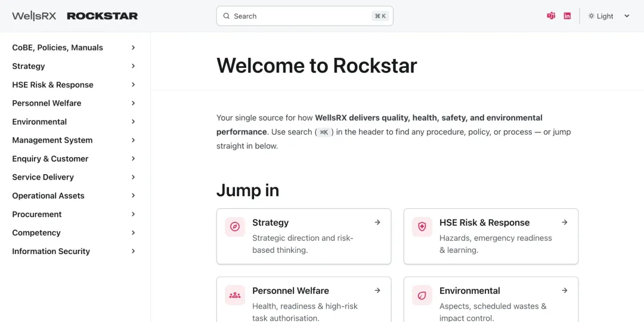This screenshot has height=322, width=644.
Task: Select Operational Assets sidebar item
Action: pos(48,196)
